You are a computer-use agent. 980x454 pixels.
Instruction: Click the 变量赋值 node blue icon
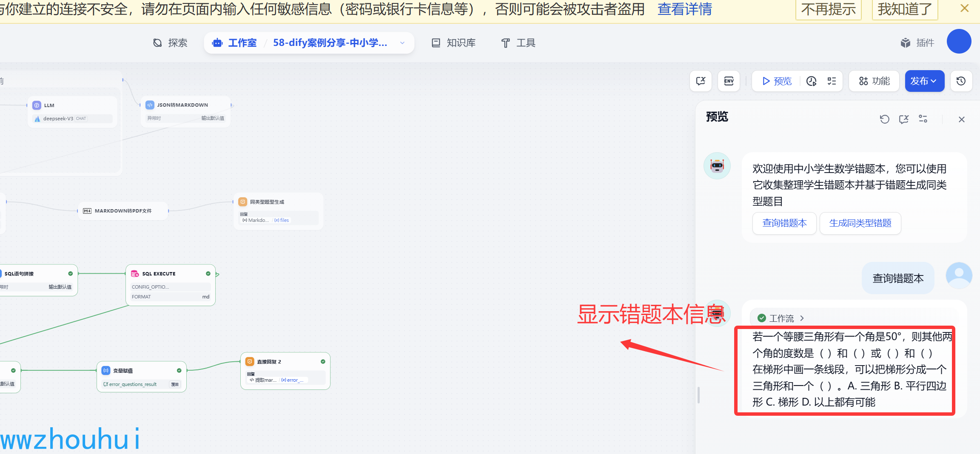[106, 370]
